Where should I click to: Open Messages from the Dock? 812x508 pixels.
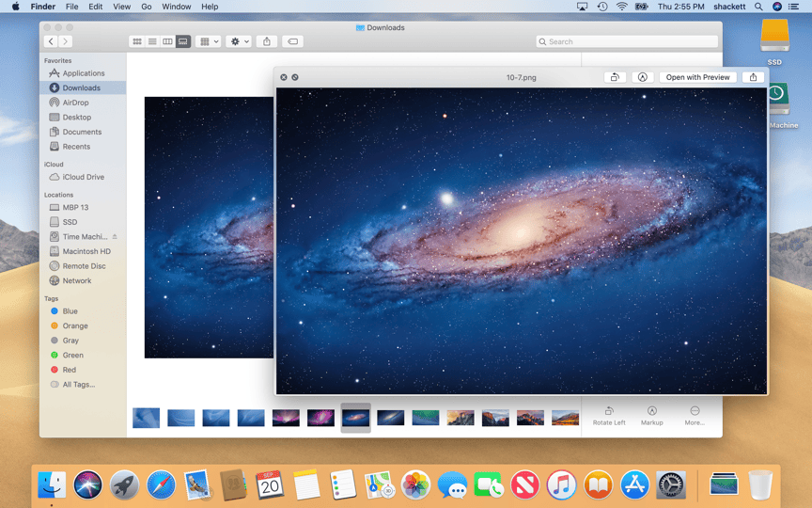(452, 485)
